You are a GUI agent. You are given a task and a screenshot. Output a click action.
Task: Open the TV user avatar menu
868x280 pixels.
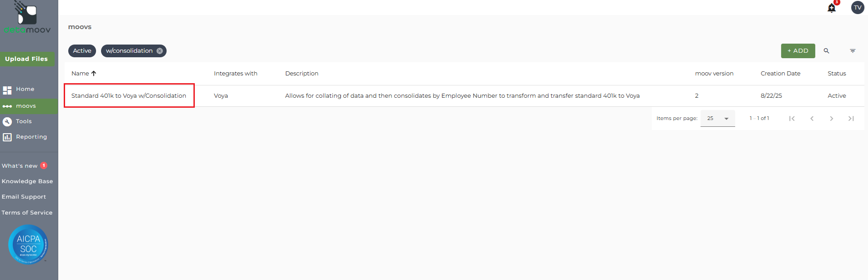[858, 8]
